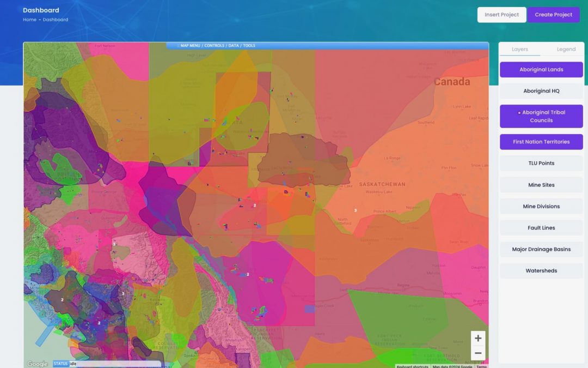Screen dimensions: 588x368
Task: Click the Insert Project button
Action: click(x=501, y=15)
